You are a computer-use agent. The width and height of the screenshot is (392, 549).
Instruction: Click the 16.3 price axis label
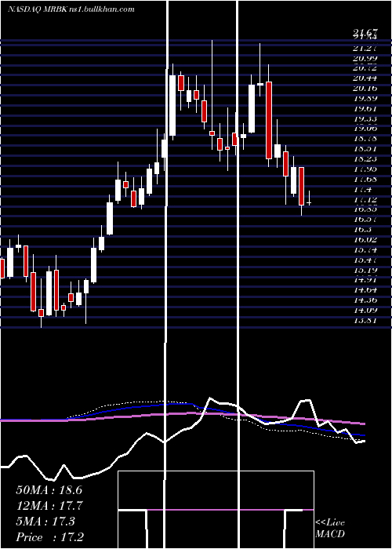(362, 229)
